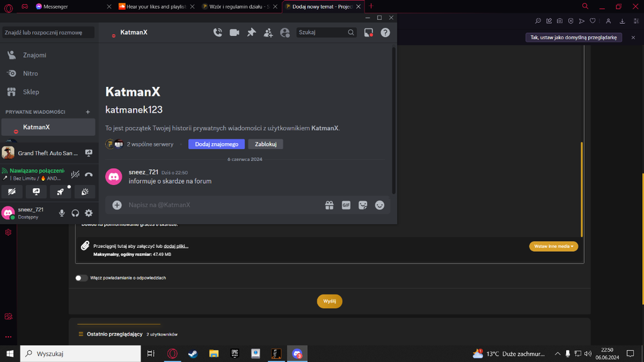The height and width of the screenshot is (362, 644).
Task: Open the sneez_721 user status panel
Action: coord(29,213)
